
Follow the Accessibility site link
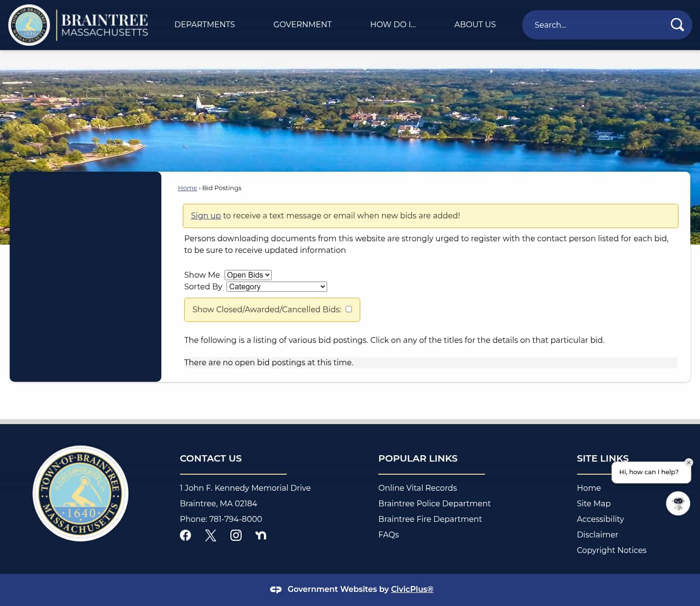tap(600, 519)
